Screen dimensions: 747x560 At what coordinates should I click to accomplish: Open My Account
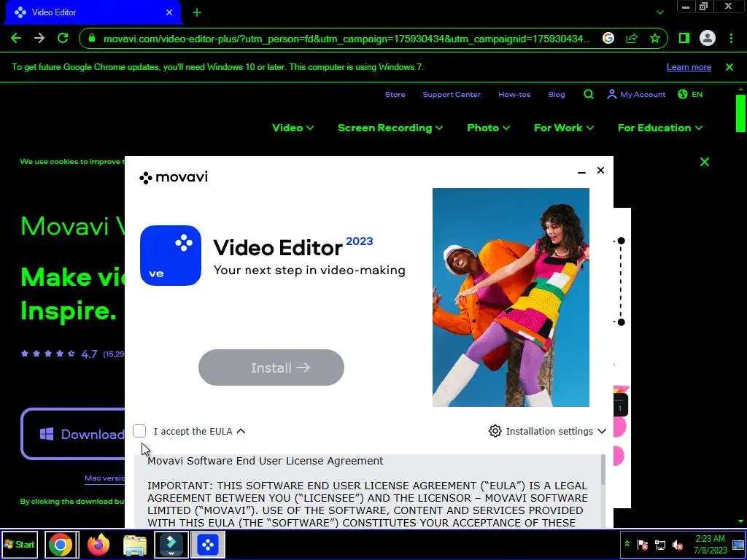point(636,94)
